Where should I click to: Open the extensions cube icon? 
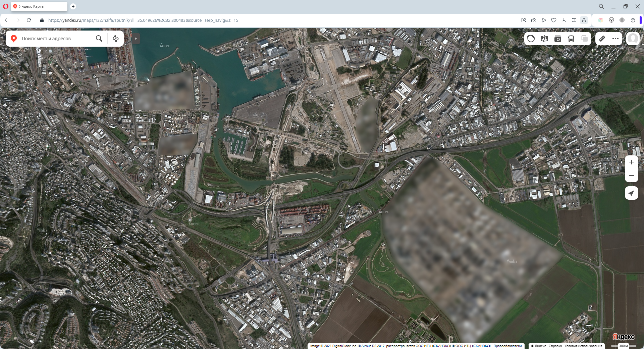tap(633, 20)
